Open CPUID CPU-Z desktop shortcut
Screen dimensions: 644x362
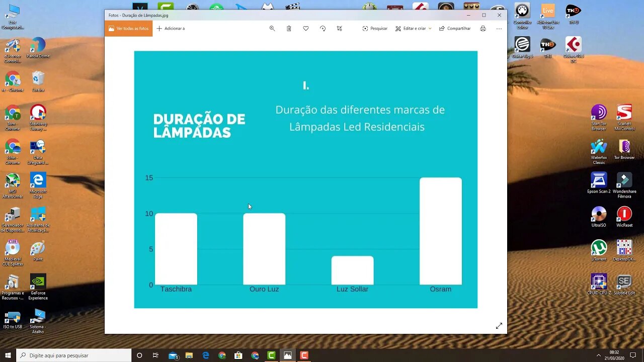tap(599, 285)
